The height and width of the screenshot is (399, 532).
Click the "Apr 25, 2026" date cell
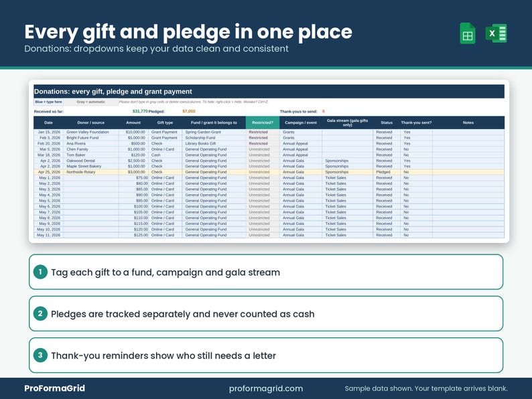click(49, 172)
